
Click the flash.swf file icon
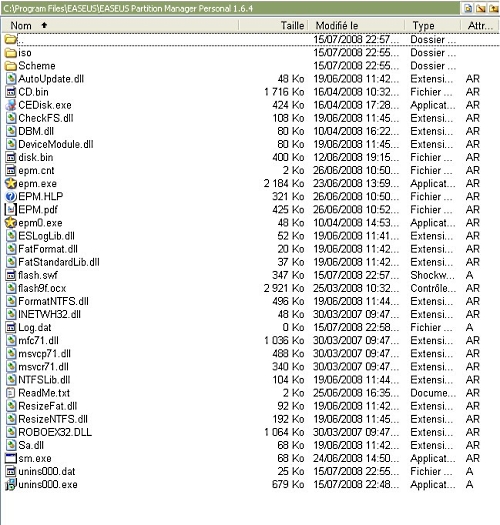point(11,275)
